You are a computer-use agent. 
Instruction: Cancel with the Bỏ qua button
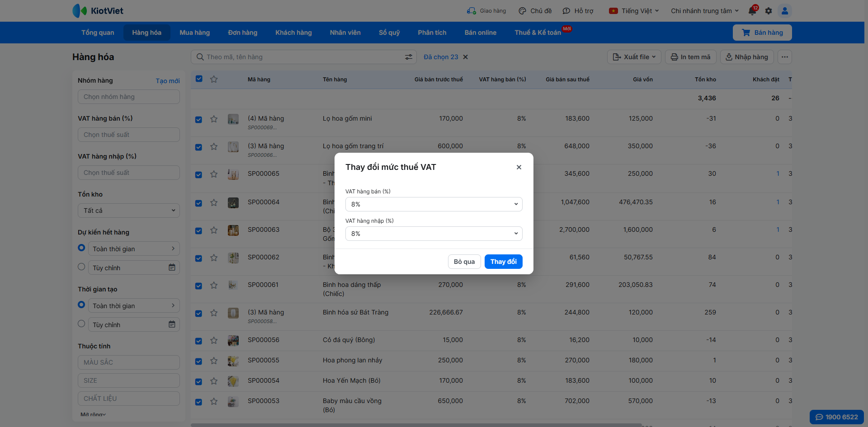coord(464,262)
